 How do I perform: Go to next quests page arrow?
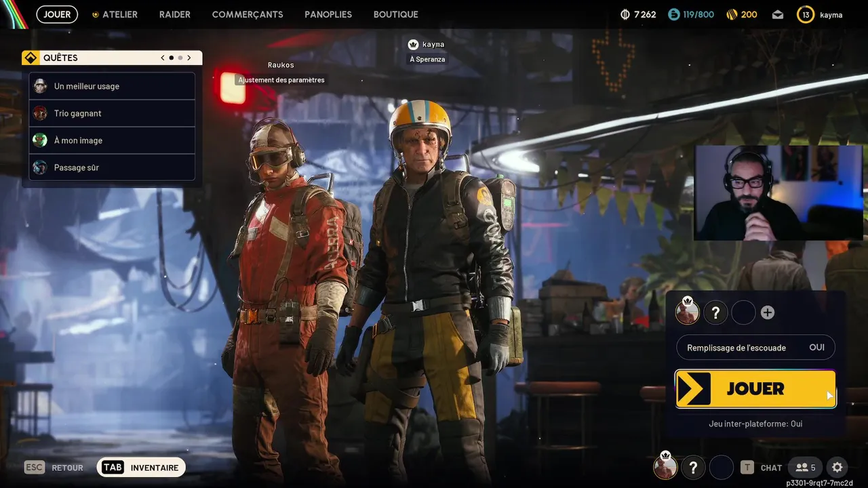click(x=189, y=58)
